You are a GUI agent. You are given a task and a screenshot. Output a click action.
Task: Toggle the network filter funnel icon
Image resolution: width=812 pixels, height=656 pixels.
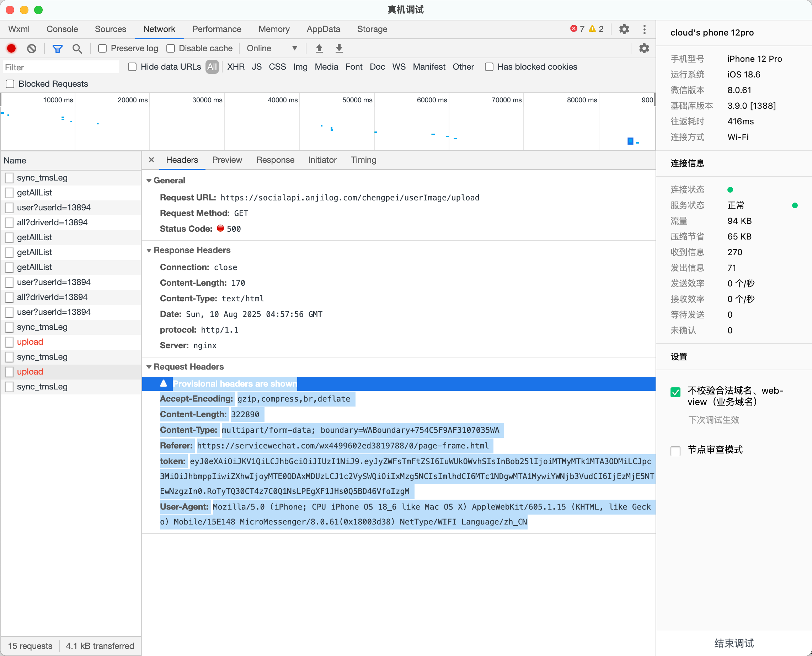click(x=57, y=48)
